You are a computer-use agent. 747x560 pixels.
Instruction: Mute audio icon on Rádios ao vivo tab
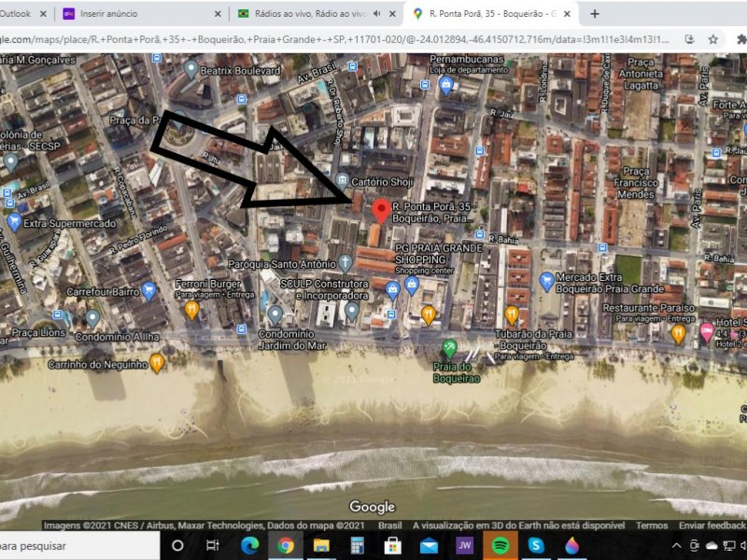(377, 14)
